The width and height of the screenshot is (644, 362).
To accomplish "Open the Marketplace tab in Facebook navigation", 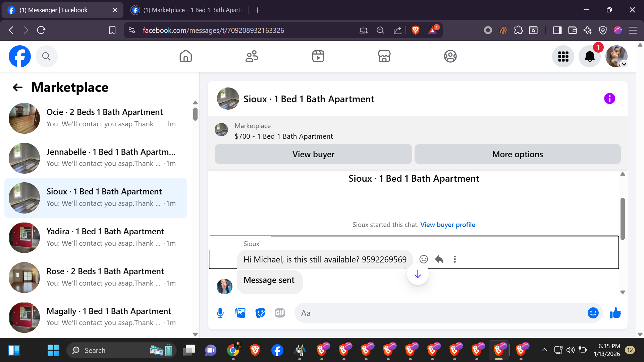I will [x=384, y=56].
